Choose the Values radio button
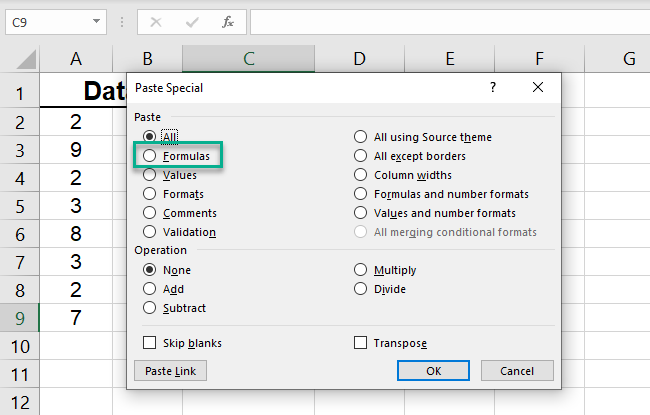Screen dimensions: 650x415 [x=150, y=175]
